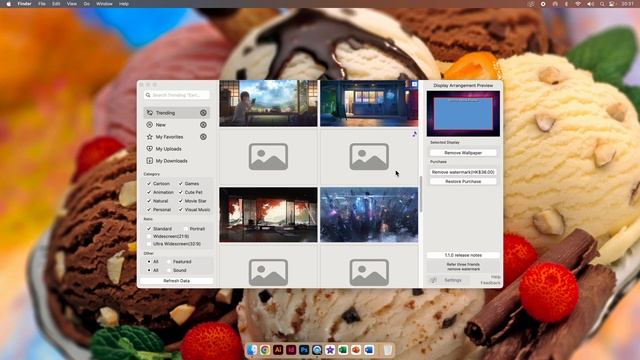Click the round icon right of My Favorites
640x360 pixels.
tap(203, 137)
